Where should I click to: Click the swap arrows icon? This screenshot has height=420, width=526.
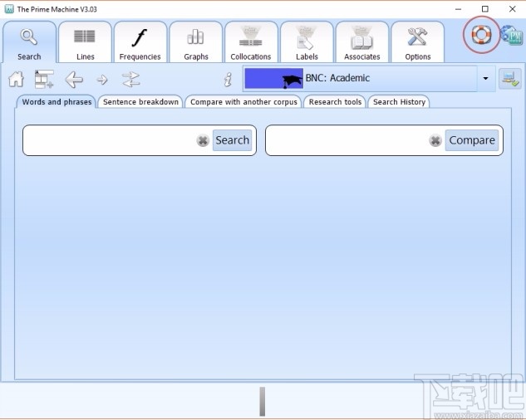pyautogui.click(x=130, y=80)
